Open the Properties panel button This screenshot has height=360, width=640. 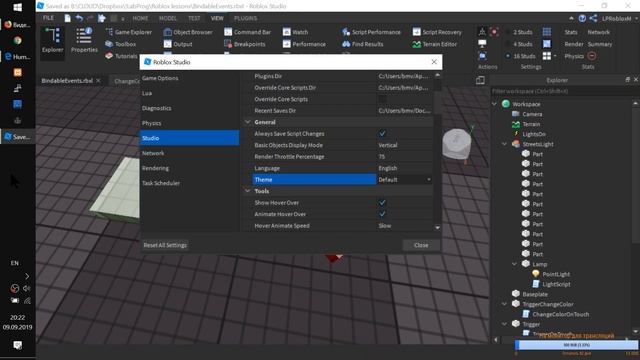(x=84, y=41)
